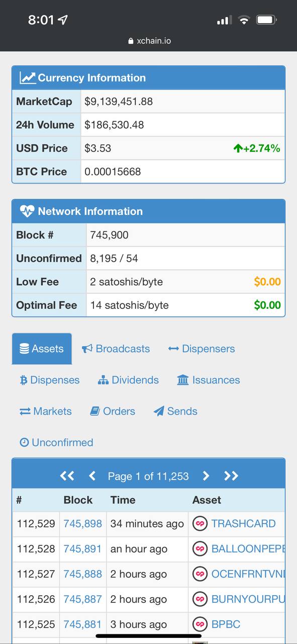
Task: Click the TRASHCARD asset's round icon
Action: pos(200,524)
